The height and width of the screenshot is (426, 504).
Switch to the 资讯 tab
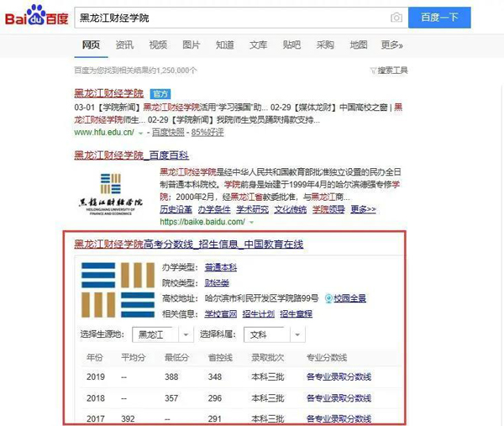(x=124, y=45)
